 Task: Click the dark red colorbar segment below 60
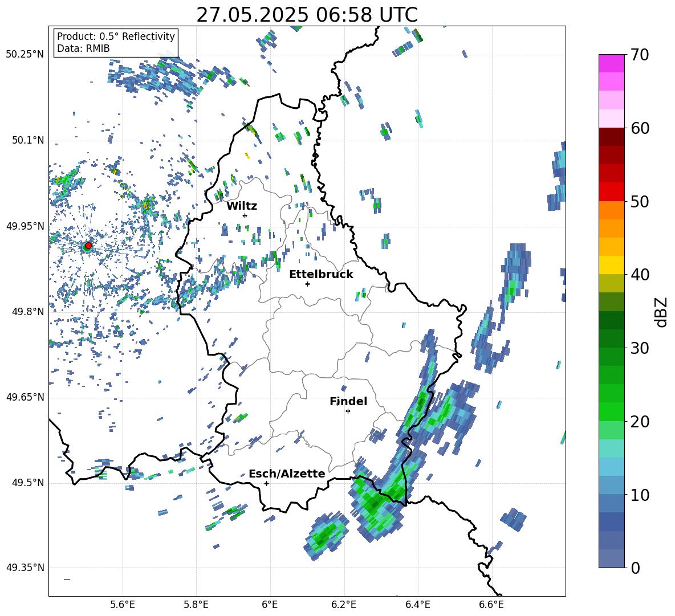point(611,137)
